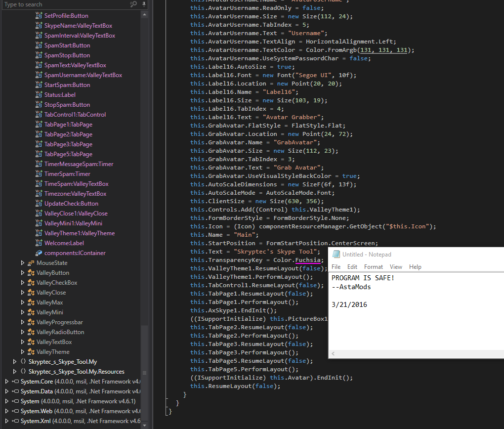Screen dimensions: 504x429
Task: Click the SpamText:ValleyTextBox field icon
Action: point(39,65)
